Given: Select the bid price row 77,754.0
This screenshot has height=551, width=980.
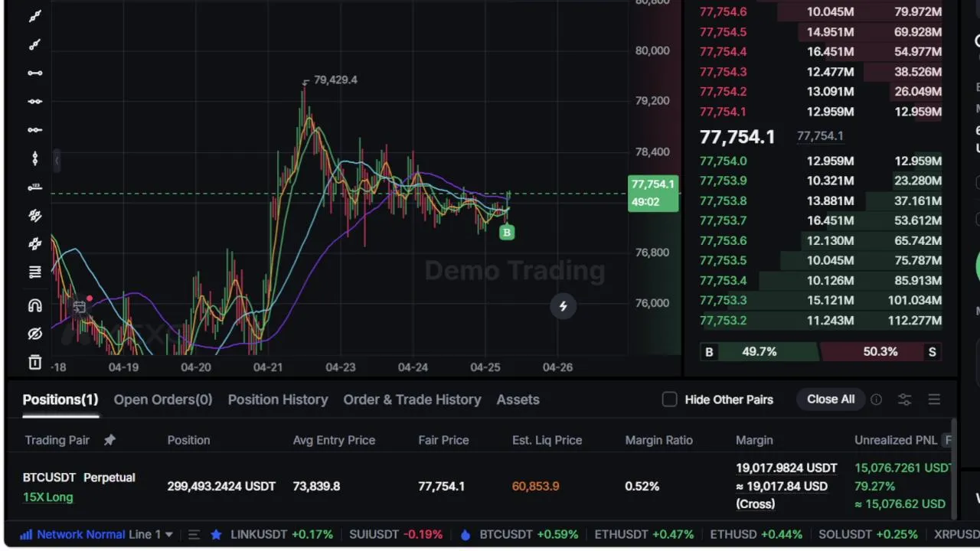Looking at the screenshot, I should pos(821,161).
